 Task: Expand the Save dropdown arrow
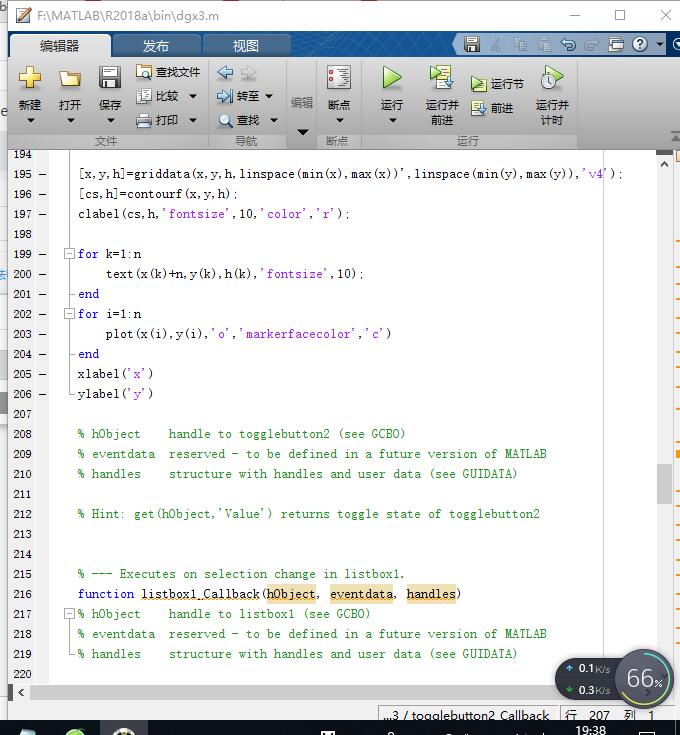pos(111,120)
